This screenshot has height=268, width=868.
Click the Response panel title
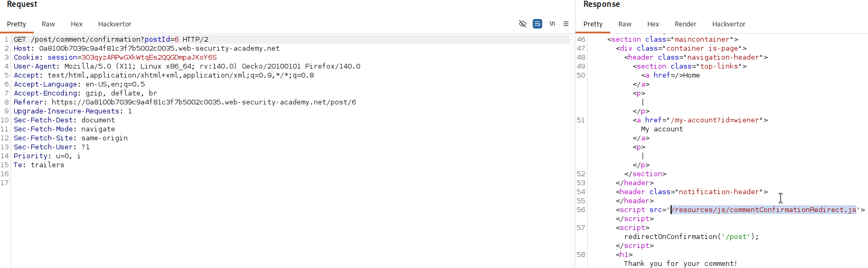[x=602, y=4]
